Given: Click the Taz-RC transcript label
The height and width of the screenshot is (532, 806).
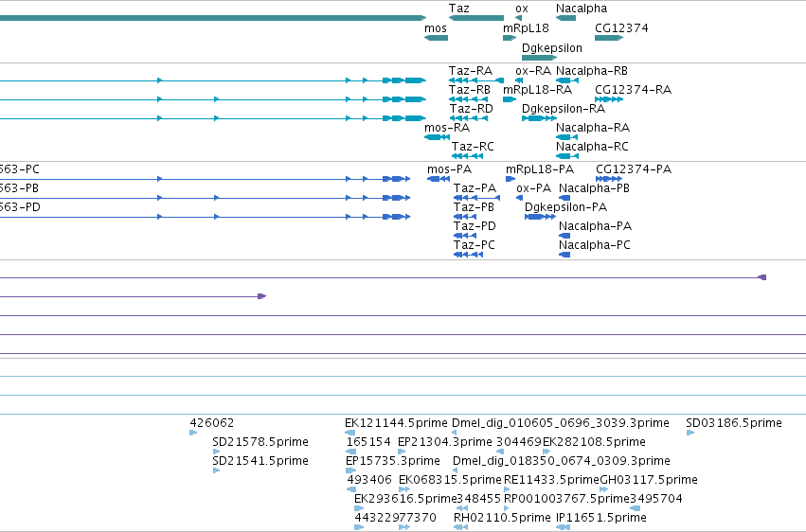Looking at the screenshot, I should pos(473,147).
